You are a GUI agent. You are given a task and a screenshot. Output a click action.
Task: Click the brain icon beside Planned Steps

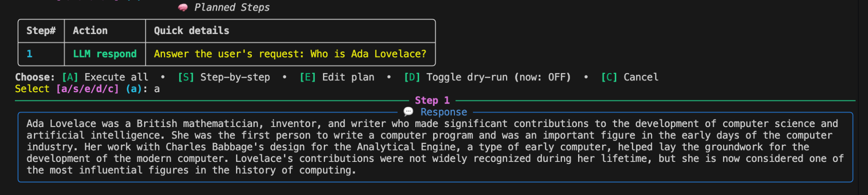(x=183, y=8)
